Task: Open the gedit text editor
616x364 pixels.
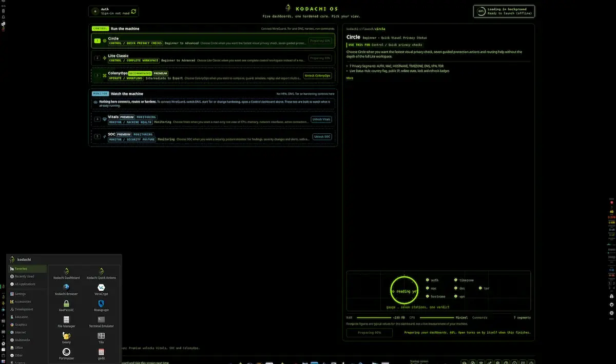Action: (x=101, y=353)
